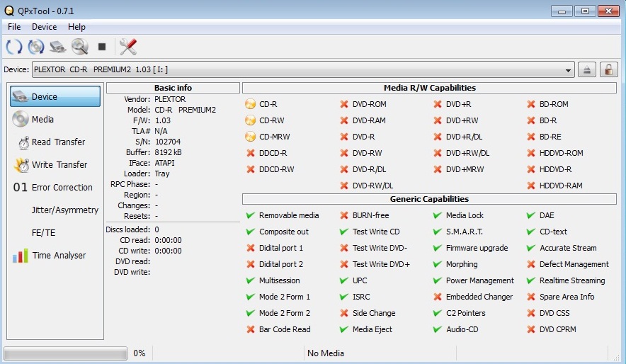
Task: Click the black stop square button
Action: pyautogui.click(x=102, y=47)
